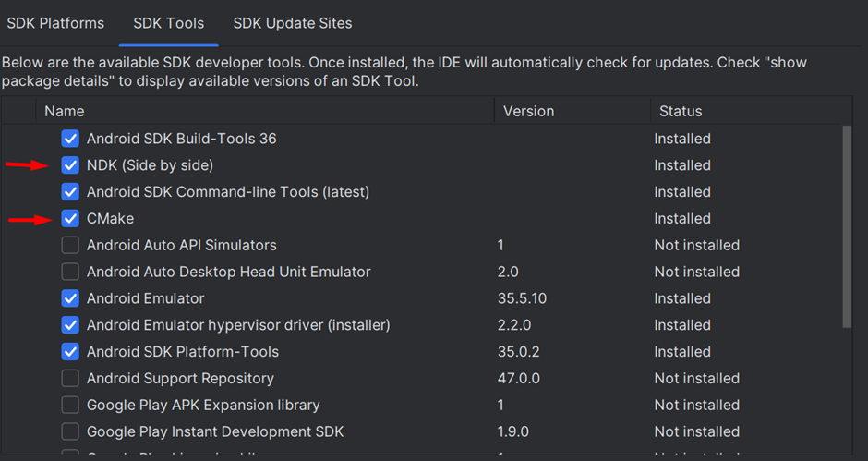The width and height of the screenshot is (868, 461).
Task: Click version '1.9.0' of Instant Development SDK
Action: point(513,431)
